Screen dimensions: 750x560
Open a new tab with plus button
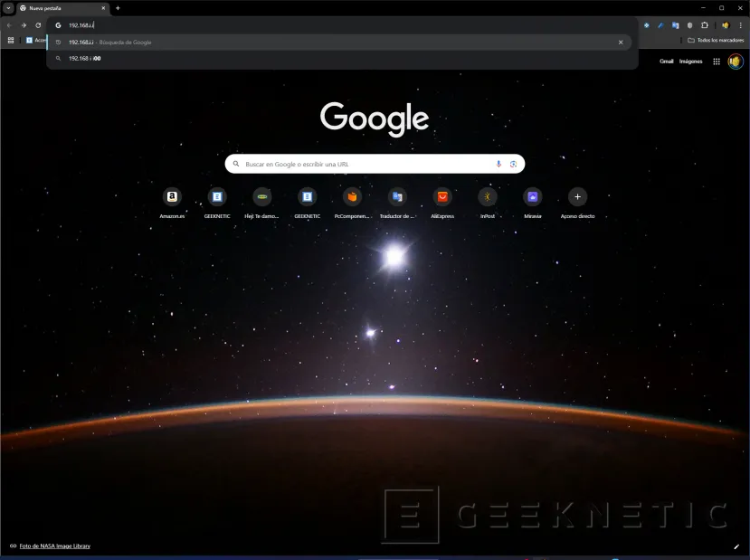pos(118,8)
